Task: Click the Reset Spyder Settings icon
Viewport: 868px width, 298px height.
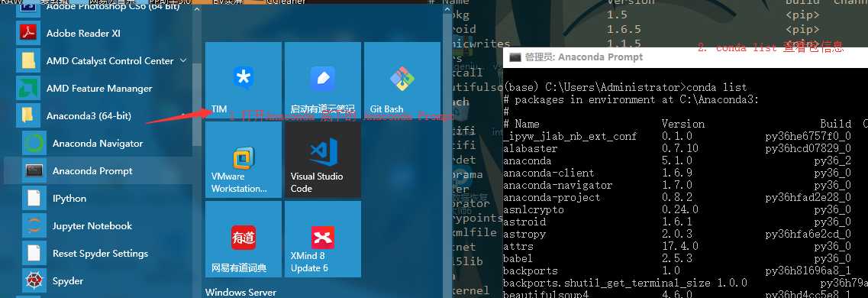Action: coord(34,254)
